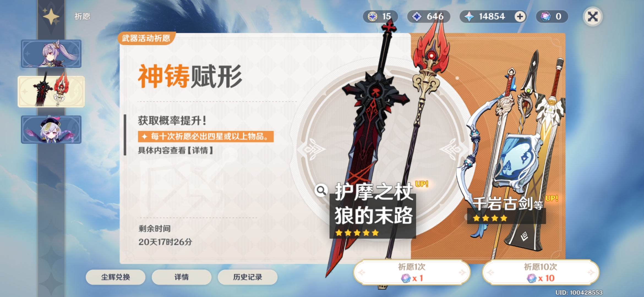Wish once using the 祈愿1次 button

click(x=412, y=273)
